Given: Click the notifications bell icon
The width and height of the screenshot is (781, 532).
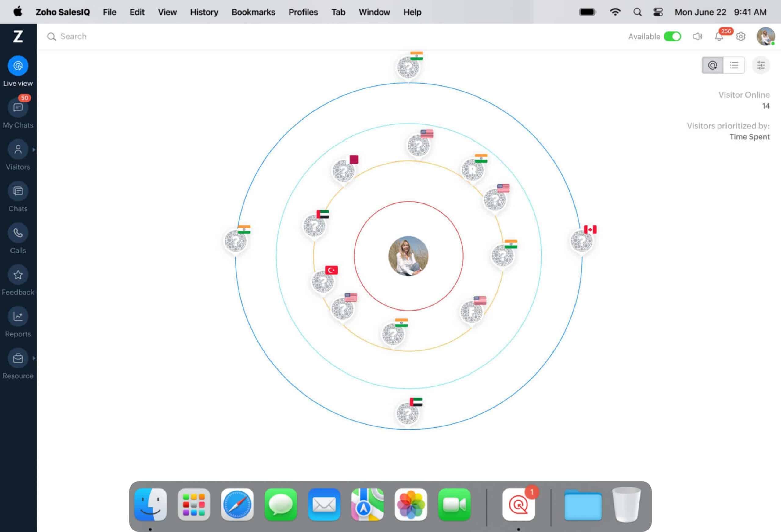Looking at the screenshot, I should (x=718, y=37).
